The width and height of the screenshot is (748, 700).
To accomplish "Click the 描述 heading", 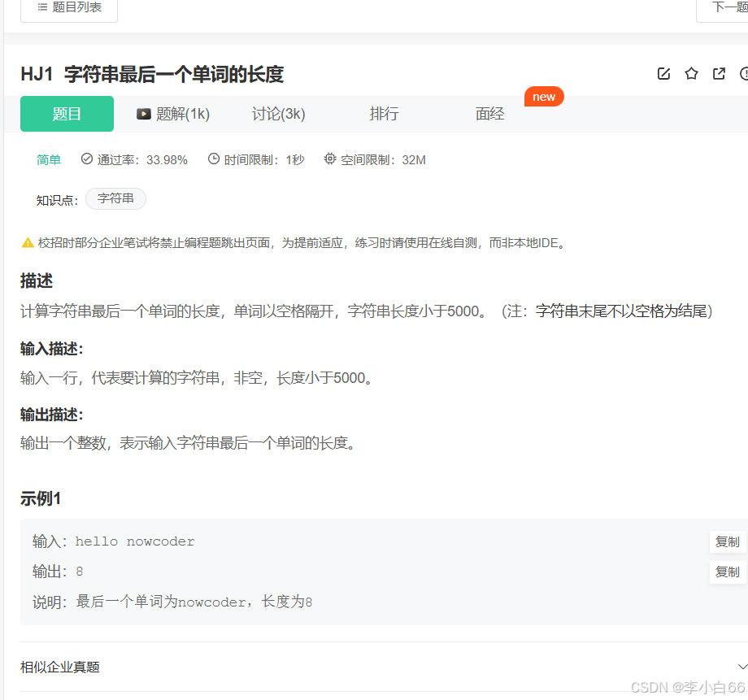I will pos(37,280).
